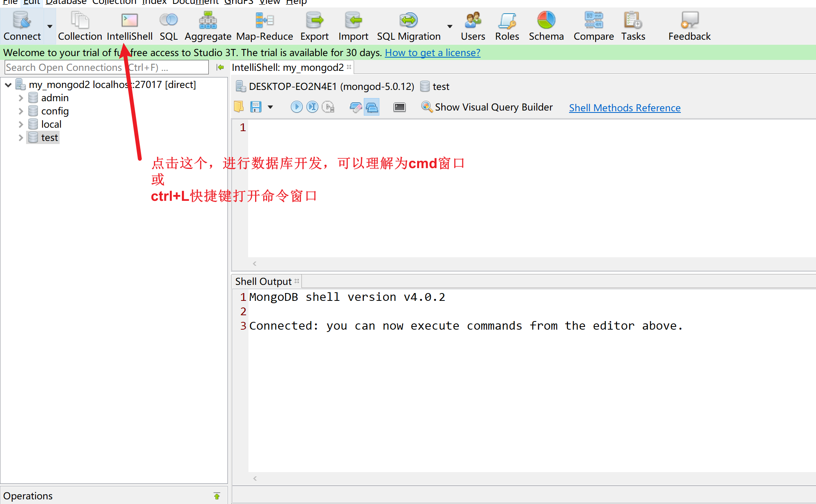Collapse the my_mongod2 connection tree
This screenshot has width=816, height=504.
(x=8, y=85)
